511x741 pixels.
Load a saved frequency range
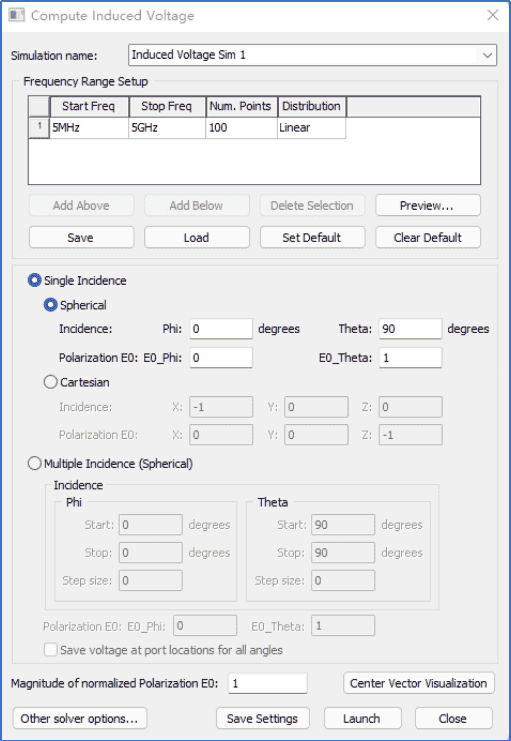point(197,237)
